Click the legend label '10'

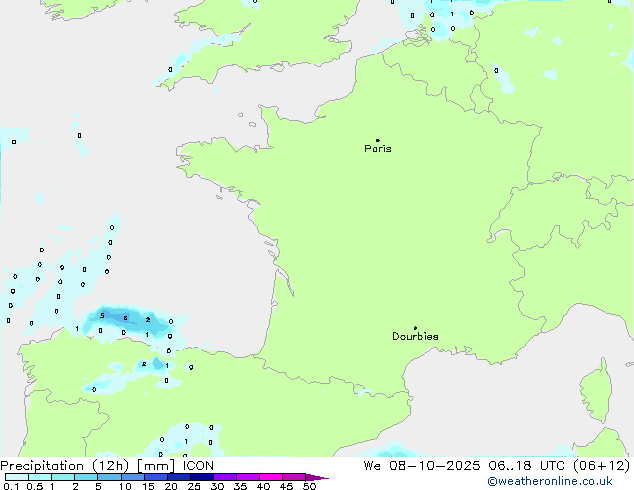click(x=125, y=486)
